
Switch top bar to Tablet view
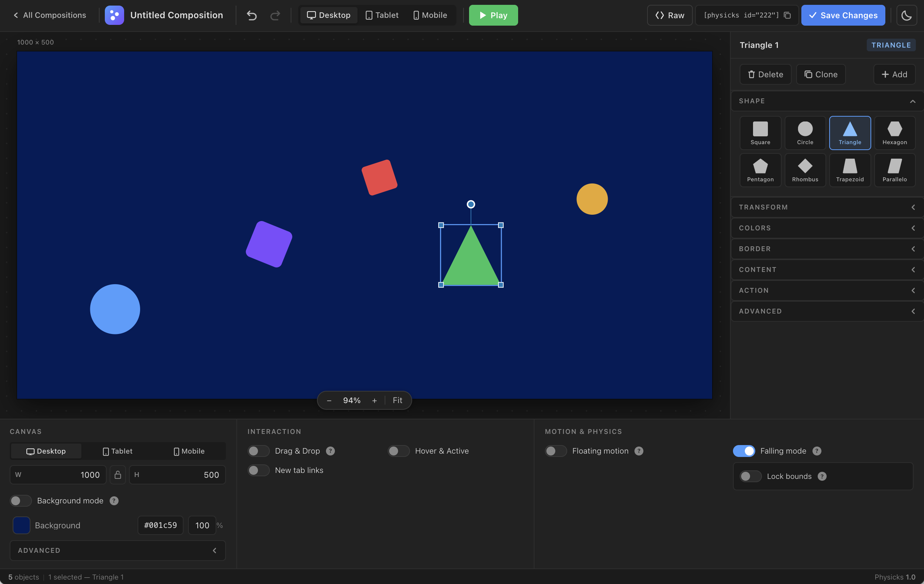tap(382, 15)
